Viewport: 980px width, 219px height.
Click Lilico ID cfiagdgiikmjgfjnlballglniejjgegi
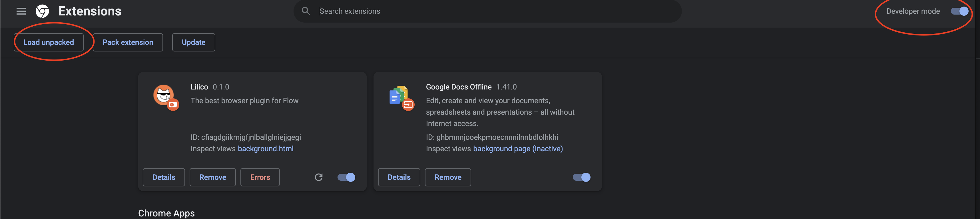tap(246, 137)
